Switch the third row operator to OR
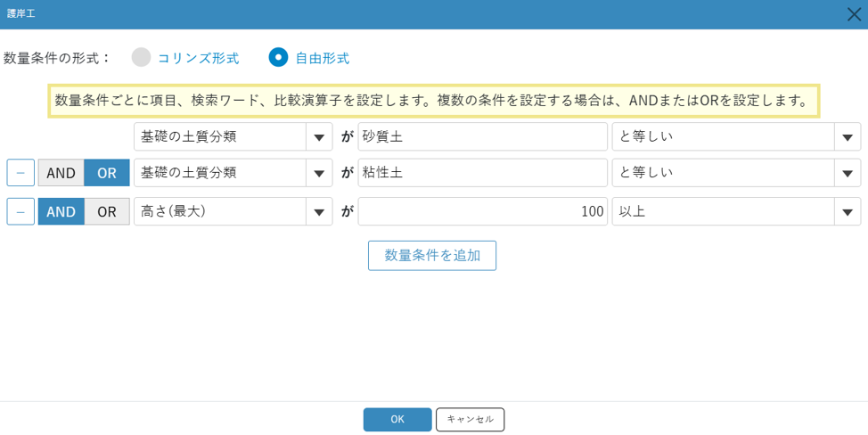 (107, 211)
